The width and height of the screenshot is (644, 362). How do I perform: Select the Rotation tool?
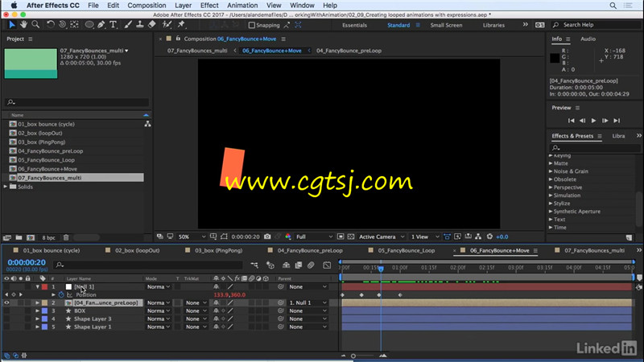(50, 25)
